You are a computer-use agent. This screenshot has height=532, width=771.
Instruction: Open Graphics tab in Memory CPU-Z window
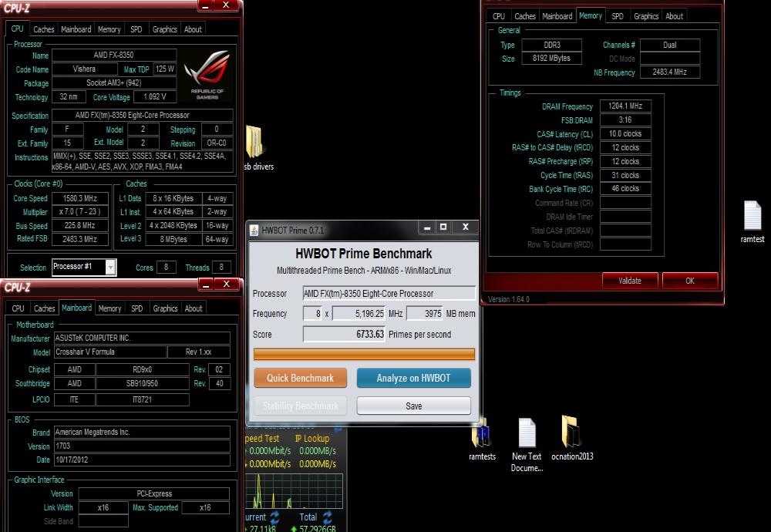pos(646,16)
